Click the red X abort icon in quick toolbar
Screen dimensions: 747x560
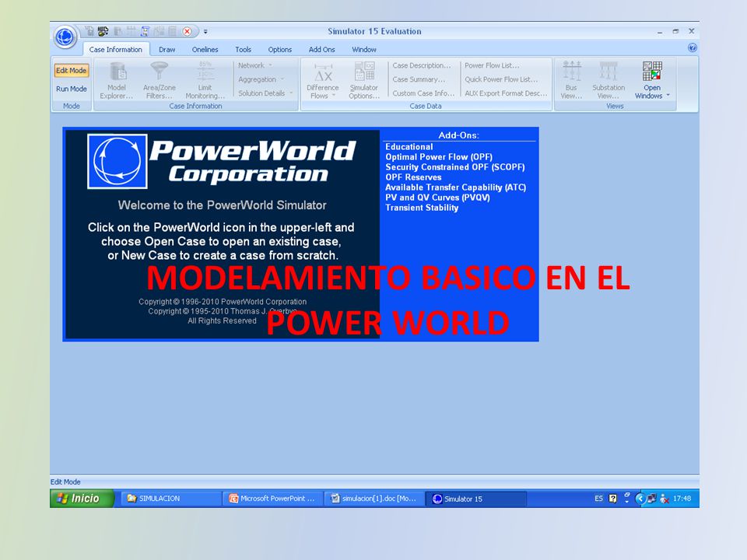(188, 32)
